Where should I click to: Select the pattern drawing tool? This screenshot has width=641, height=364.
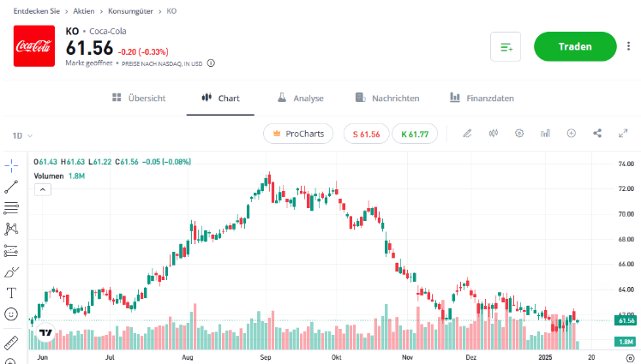(11, 230)
